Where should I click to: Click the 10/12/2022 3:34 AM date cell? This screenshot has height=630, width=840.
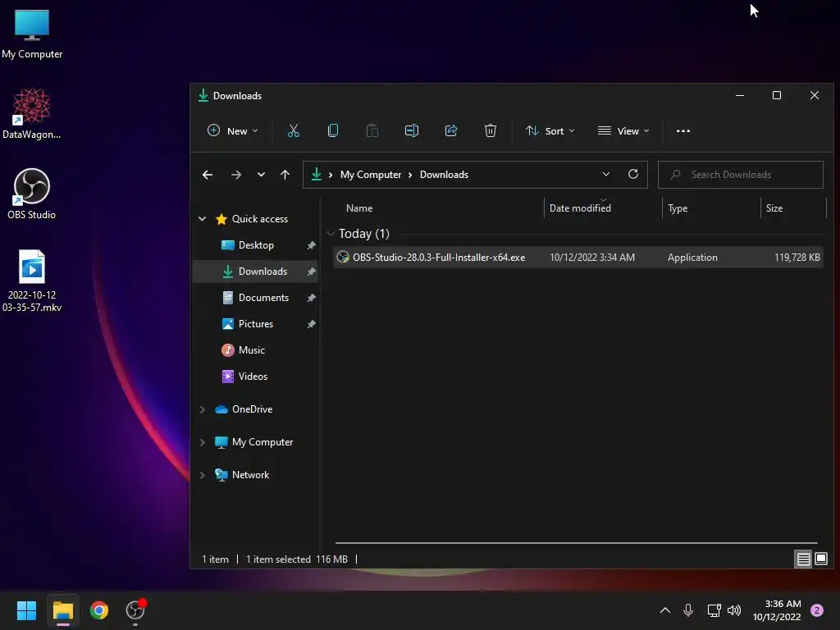(x=592, y=257)
